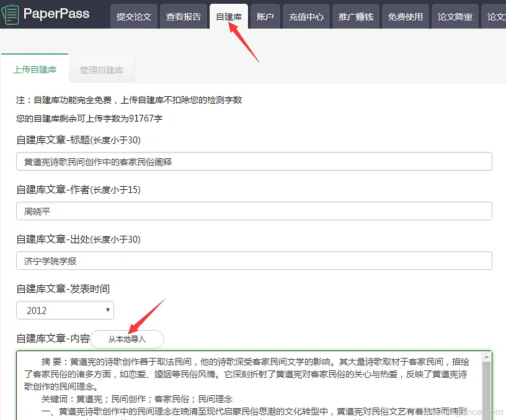Open the publication year dropdown showing 2012
The image size is (506, 420).
65,310
